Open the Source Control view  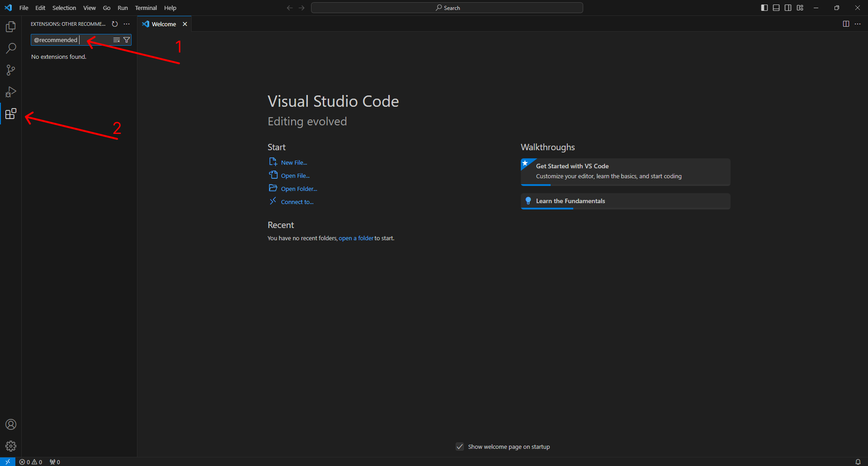(11, 70)
